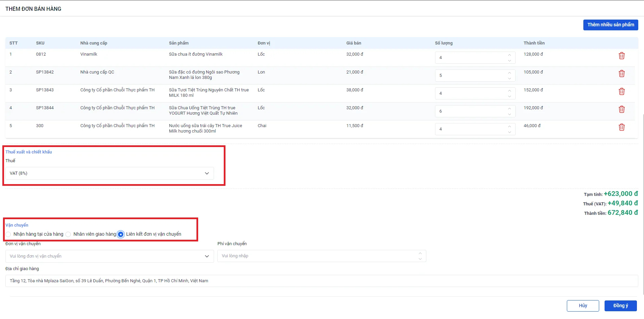Screen dimensions: 644x319
Task: Click price cell 11,500 đ
Action: click(355, 126)
